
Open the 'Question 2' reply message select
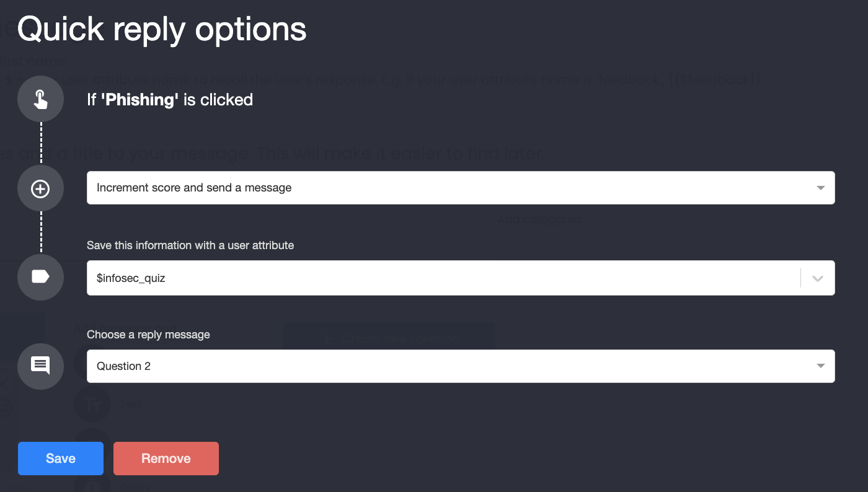tap(461, 366)
